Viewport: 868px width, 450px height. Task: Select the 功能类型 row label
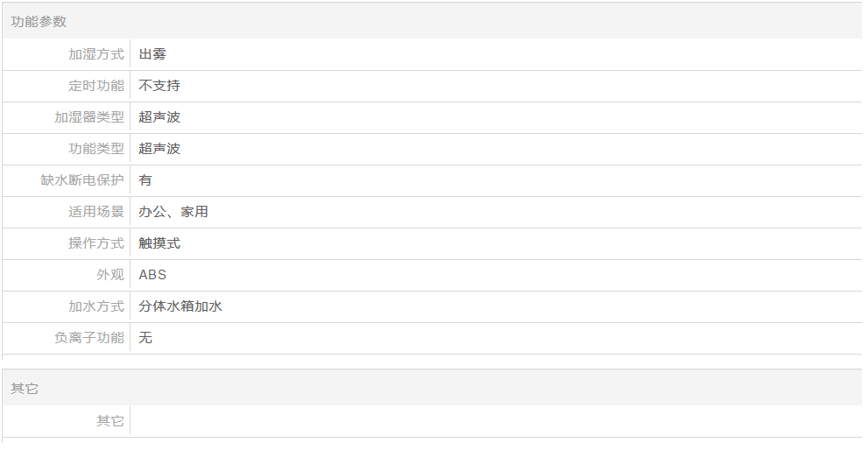click(x=96, y=149)
